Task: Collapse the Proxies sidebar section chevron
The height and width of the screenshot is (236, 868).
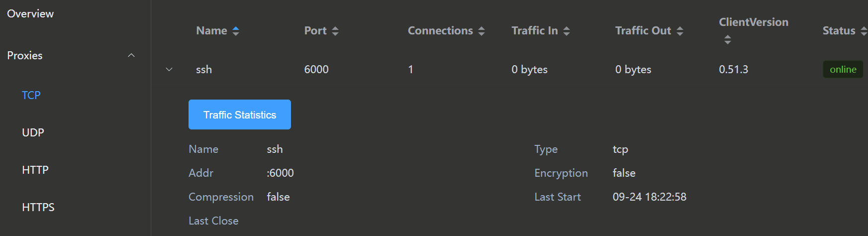Action: [131, 55]
